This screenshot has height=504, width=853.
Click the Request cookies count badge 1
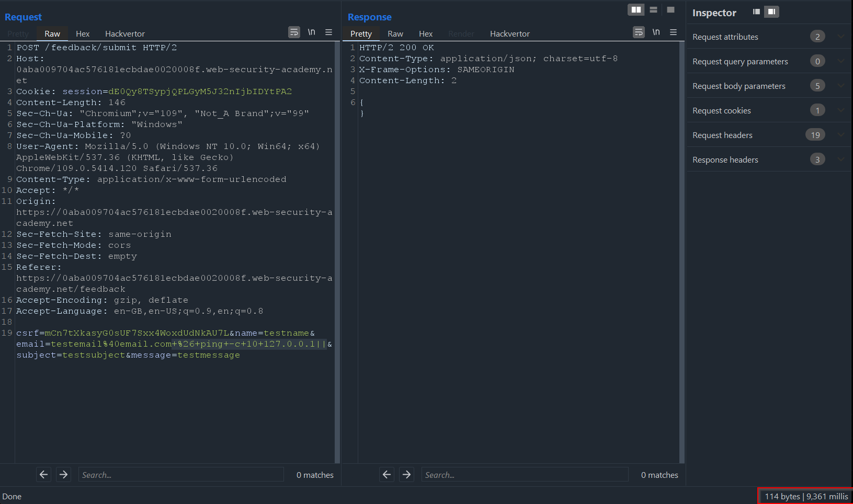pos(817,110)
